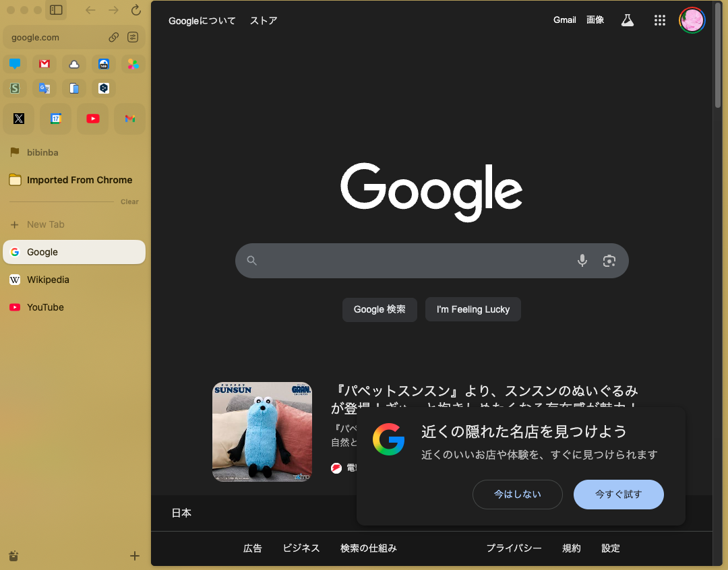
Task: Start voice search with the microphone
Action: (x=582, y=261)
